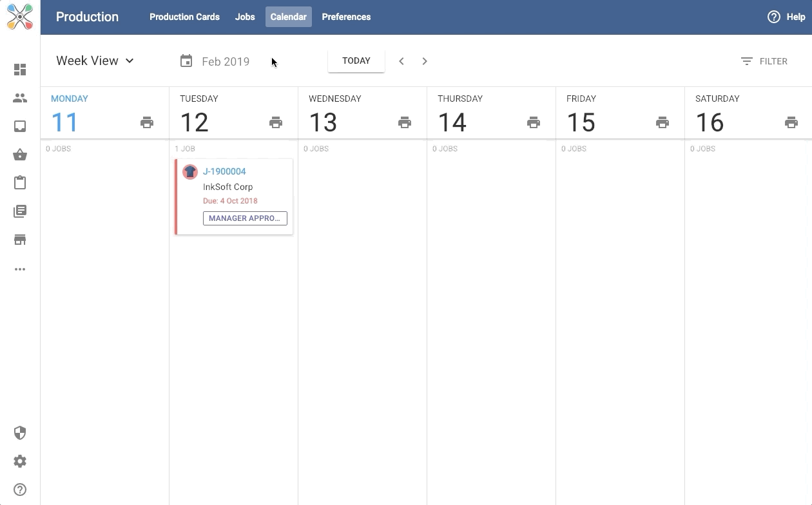Open the Inbox icon in the sidebar
This screenshot has width=812, height=505.
pyautogui.click(x=20, y=126)
